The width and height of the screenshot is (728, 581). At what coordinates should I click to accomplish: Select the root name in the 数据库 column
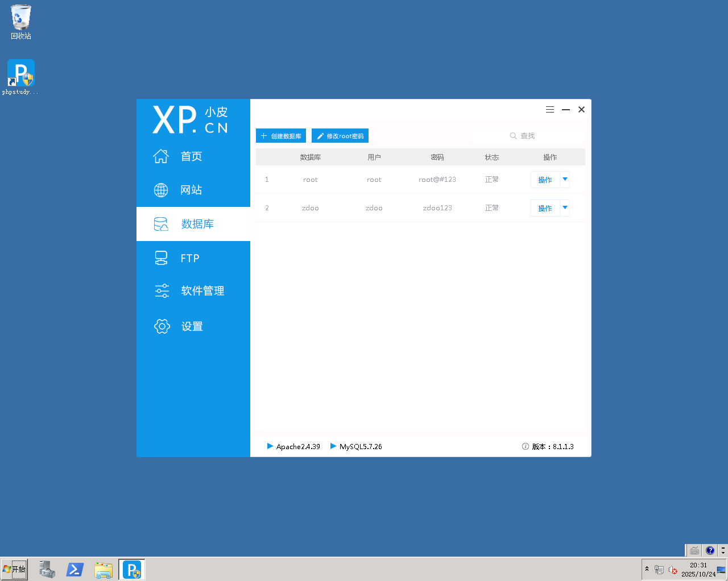coord(311,180)
